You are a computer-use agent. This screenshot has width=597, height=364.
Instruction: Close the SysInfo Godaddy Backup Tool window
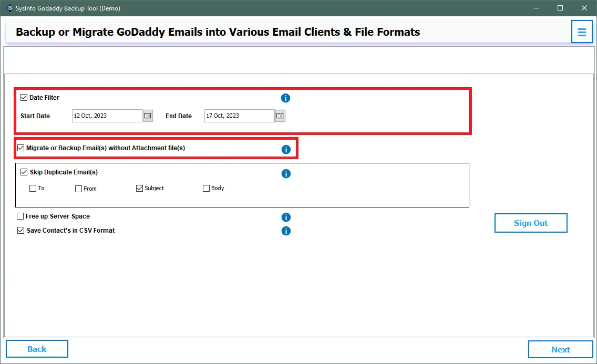[584, 8]
